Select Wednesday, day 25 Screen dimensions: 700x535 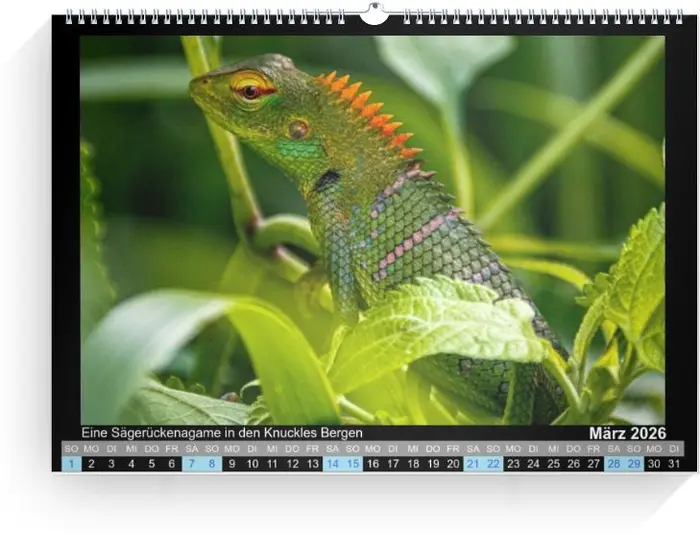click(x=554, y=464)
